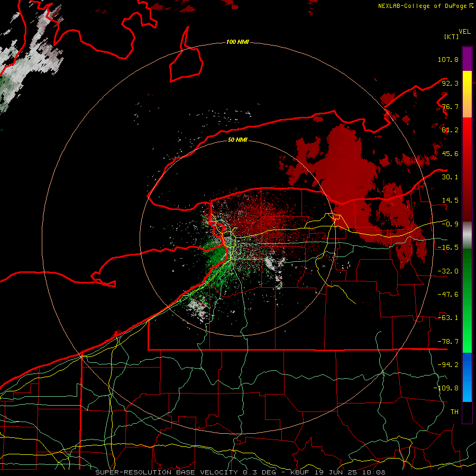This screenshot has height=476, width=476.
Task: Click the -16.5 scale value
Action: tap(448, 248)
